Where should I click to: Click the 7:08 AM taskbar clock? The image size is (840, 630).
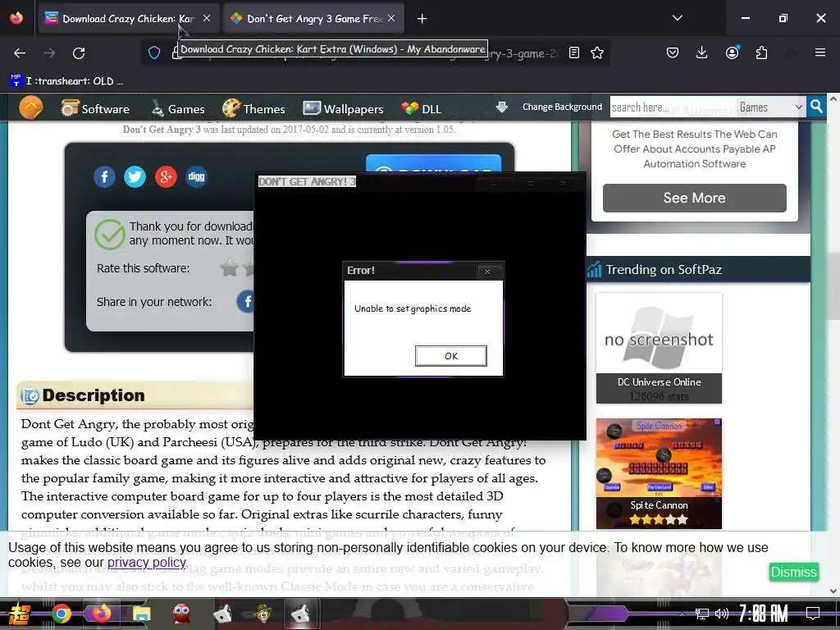pos(764,614)
